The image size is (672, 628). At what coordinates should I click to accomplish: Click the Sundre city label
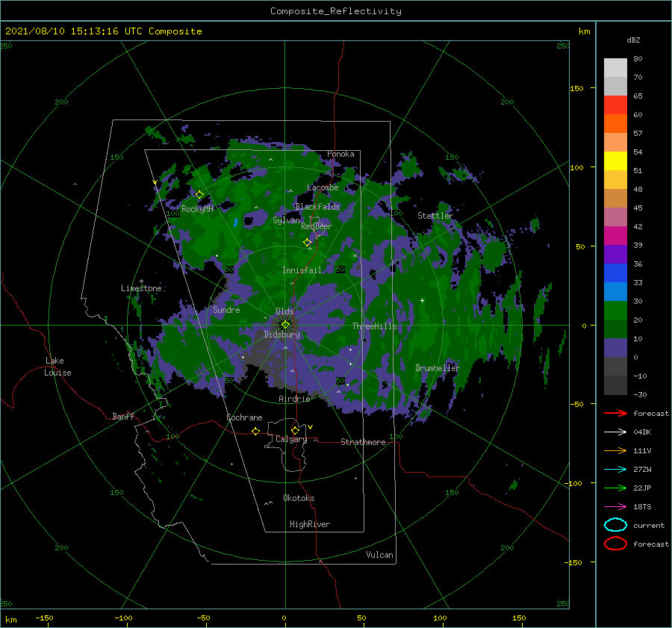226,310
